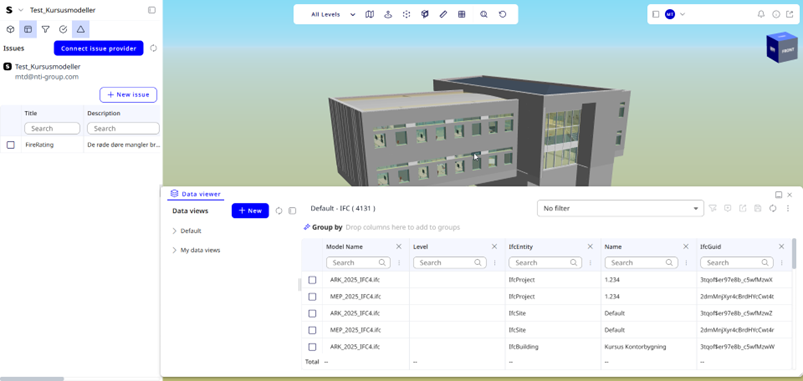Click the comment/issue icon in data viewer toolbar

coord(727,208)
